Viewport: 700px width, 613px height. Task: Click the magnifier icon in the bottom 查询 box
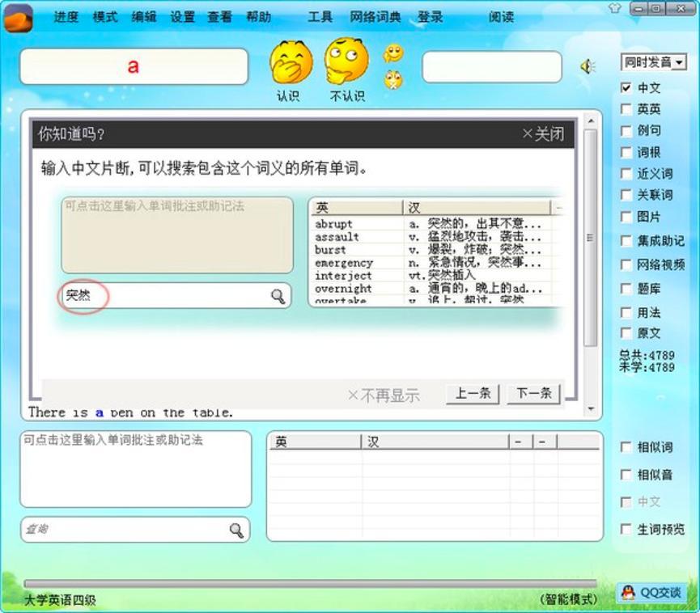[x=236, y=530]
